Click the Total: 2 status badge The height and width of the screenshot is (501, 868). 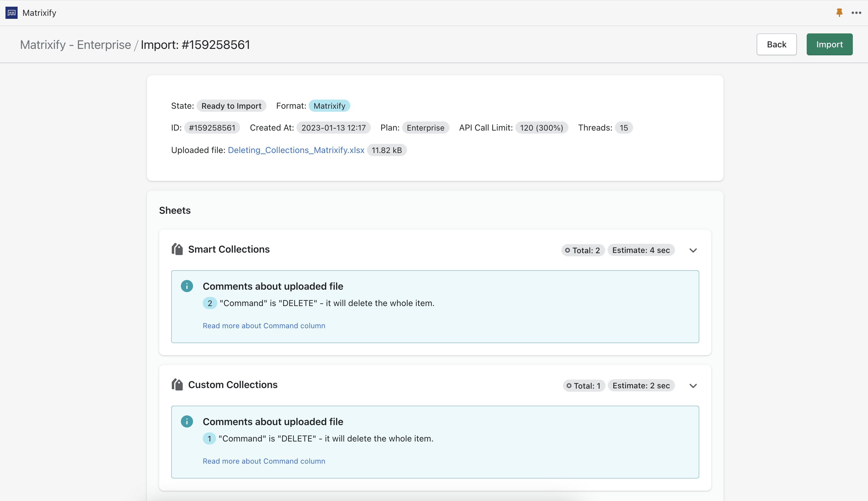583,250
